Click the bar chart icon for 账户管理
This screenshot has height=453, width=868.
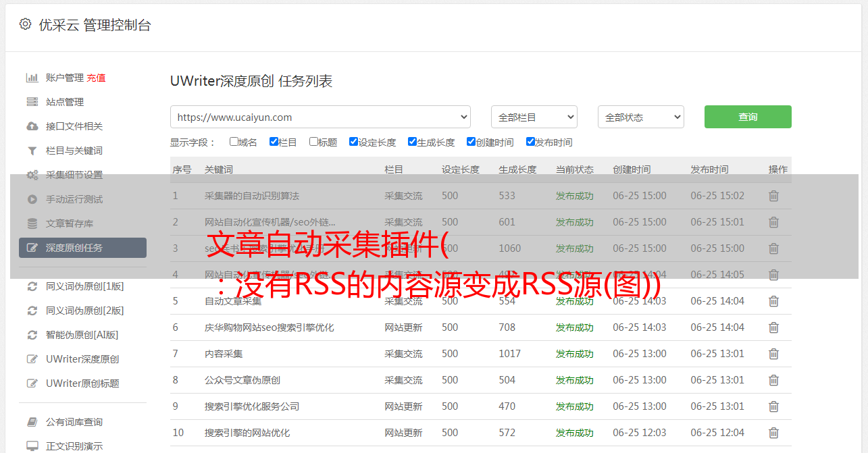point(32,78)
